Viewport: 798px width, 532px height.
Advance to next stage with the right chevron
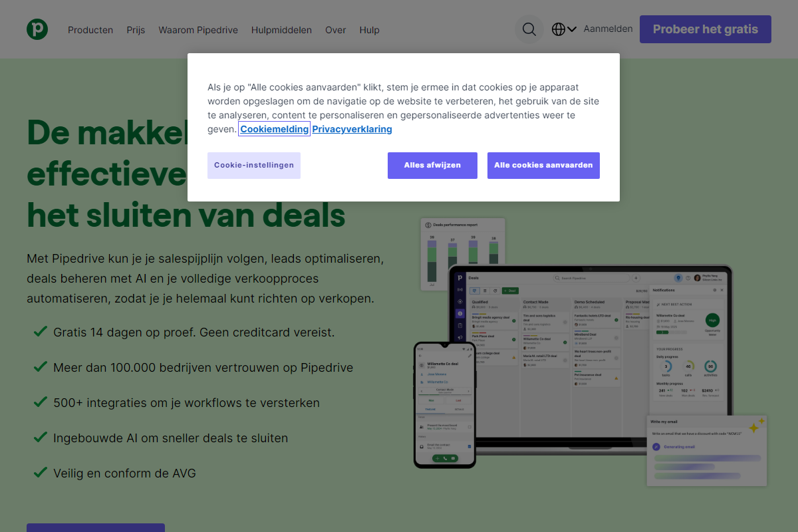[468, 392]
